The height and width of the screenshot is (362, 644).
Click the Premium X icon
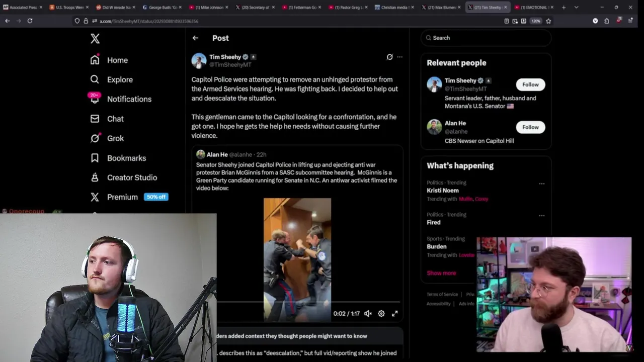[x=95, y=197]
